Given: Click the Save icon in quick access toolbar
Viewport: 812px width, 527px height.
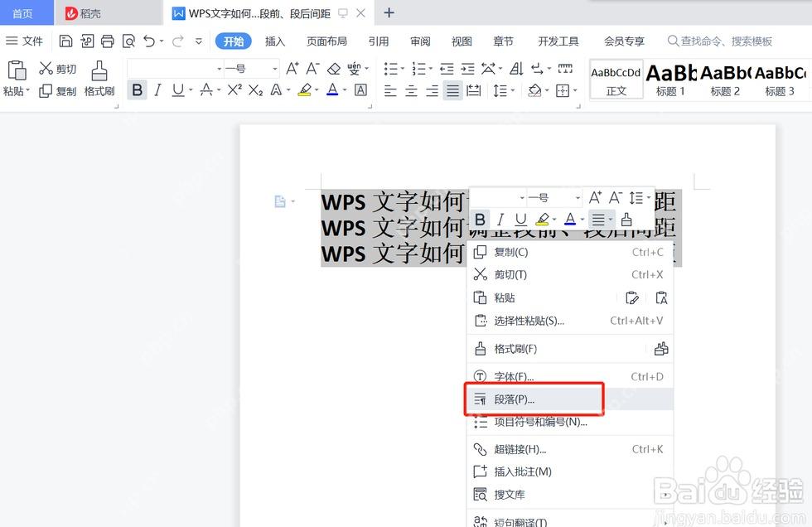Looking at the screenshot, I should point(65,41).
